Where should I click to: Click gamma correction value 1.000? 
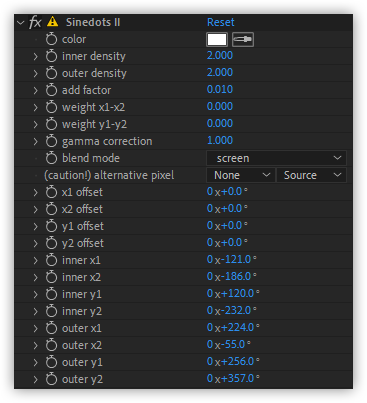coord(220,140)
